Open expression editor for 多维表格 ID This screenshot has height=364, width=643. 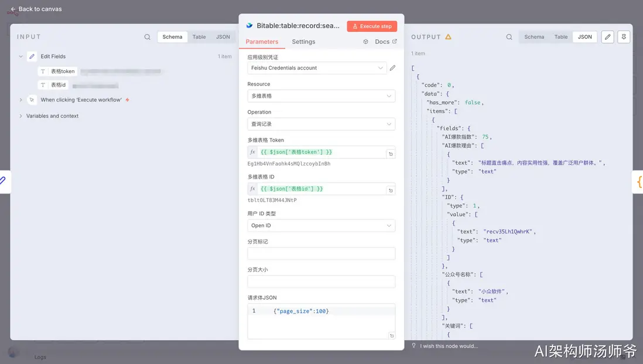(391, 191)
